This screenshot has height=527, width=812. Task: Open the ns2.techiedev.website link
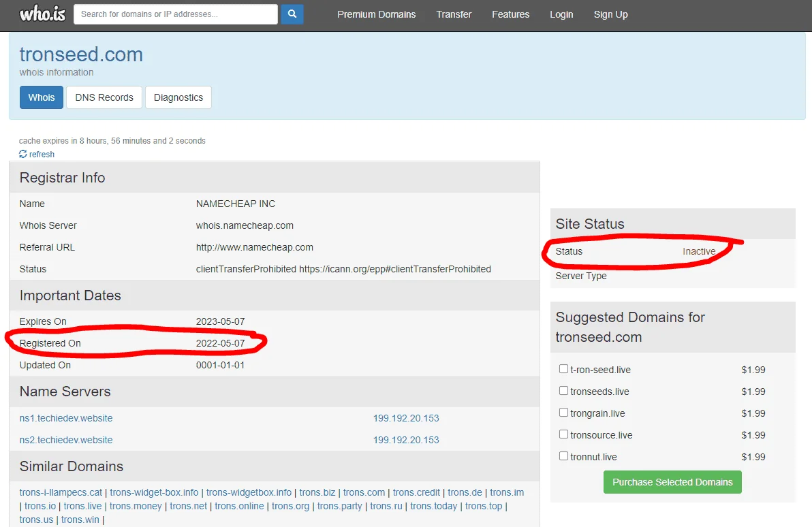point(66,440)
